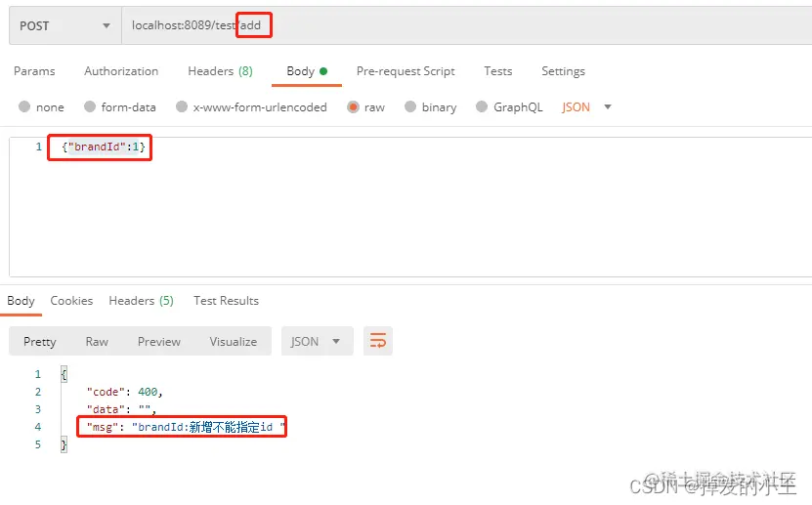
Task: Open the response Headers (5) tab
Action: click(141, 301)
